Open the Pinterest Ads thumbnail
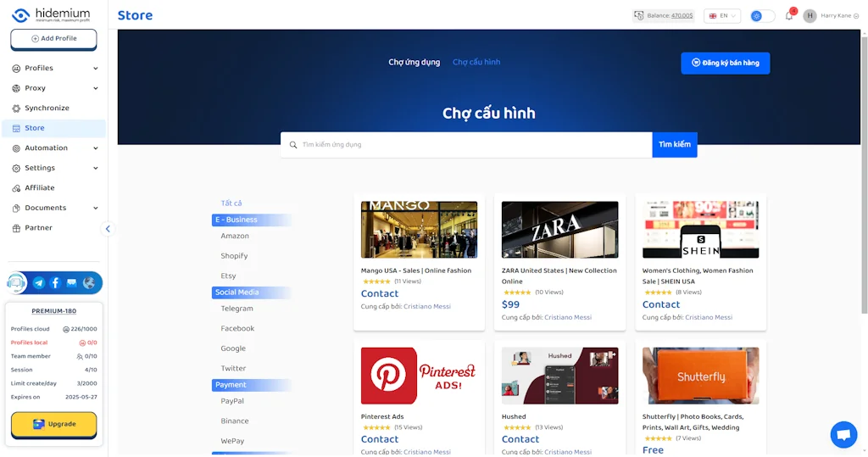This screenshot has height=457, width=868. coord(419,376)
